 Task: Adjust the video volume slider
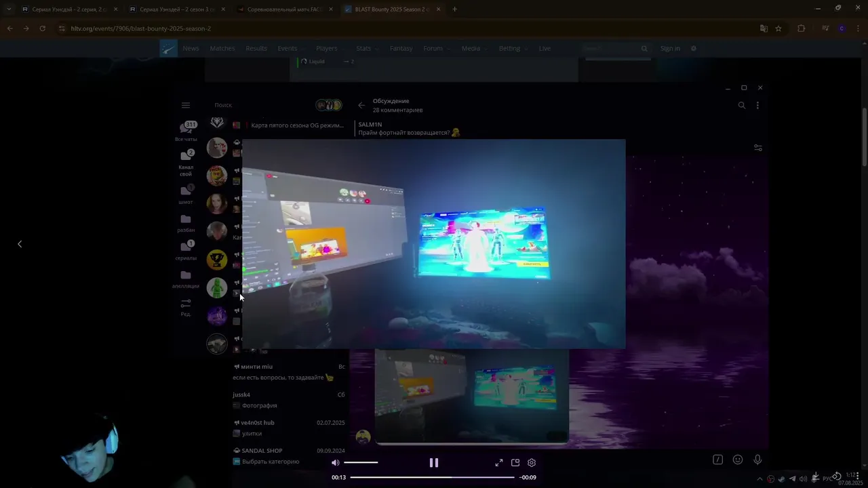coord(361,462)
